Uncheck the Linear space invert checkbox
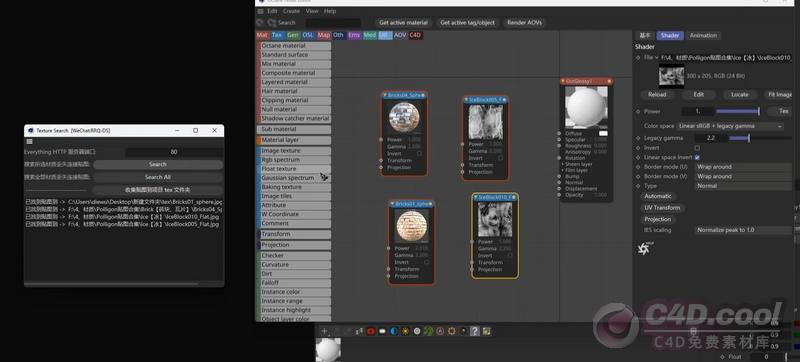The width and height of the screenshot is (800, 362). [x=697, y=158]
